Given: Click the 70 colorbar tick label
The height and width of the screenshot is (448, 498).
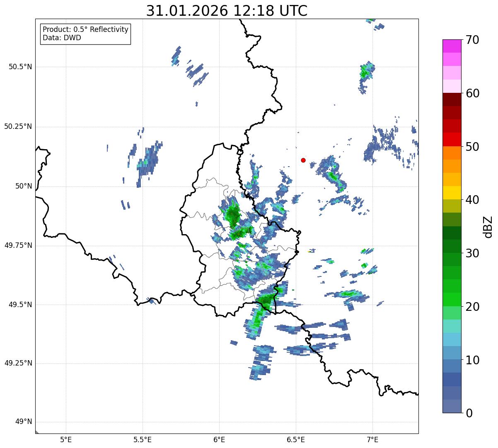Looking at the screenshot, I should click(x=472, y=40).
